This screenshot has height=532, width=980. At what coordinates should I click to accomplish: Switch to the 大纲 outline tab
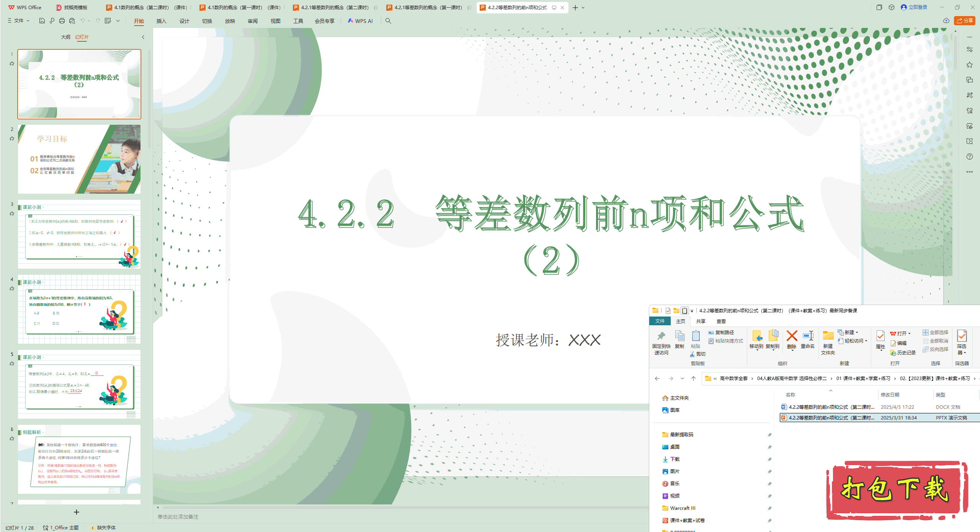coord(65,37)
